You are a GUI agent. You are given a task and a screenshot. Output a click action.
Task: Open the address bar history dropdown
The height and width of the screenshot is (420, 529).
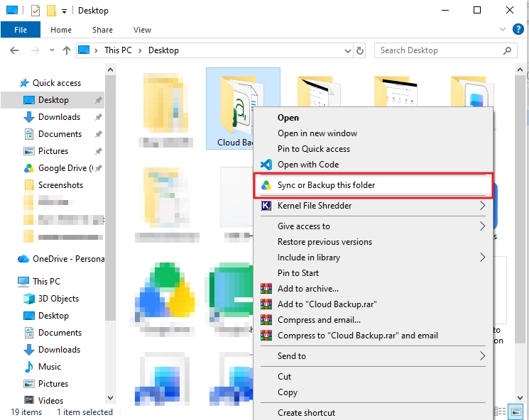[x=347, y=50]
